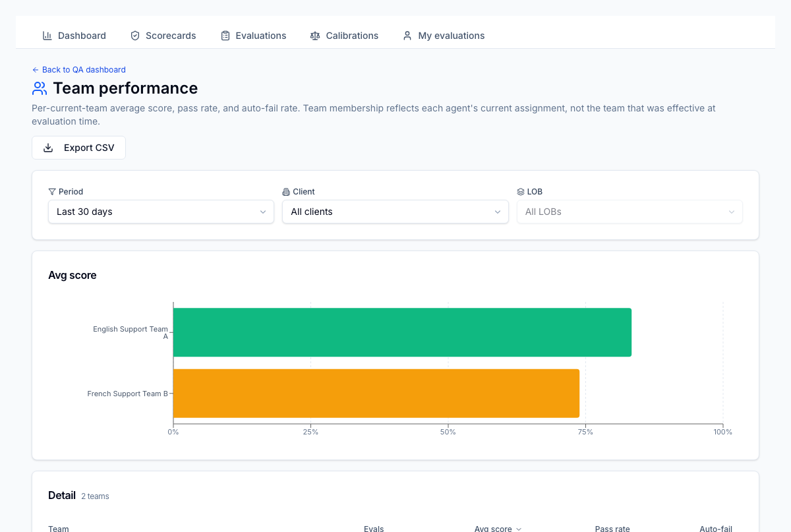The height and width of the screenshot is (532, 791).
Task: Click the Team column header
Action: 59,529
